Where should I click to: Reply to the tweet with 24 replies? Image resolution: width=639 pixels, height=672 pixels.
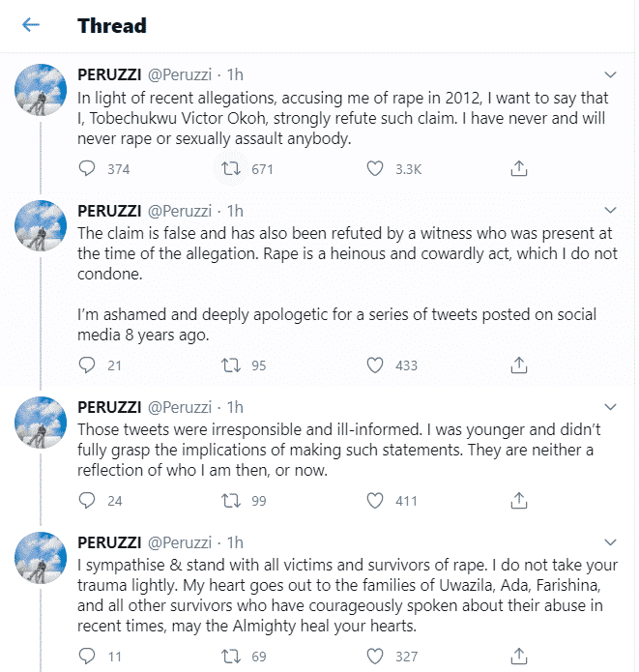point(87,500)
